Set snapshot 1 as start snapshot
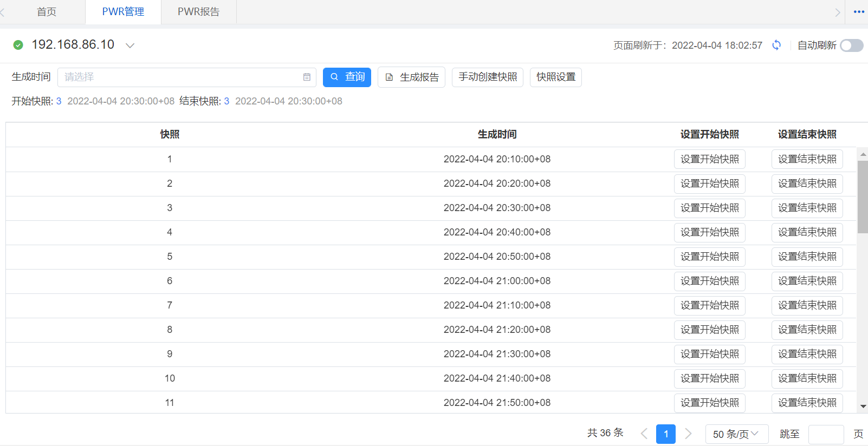The height and width of the screenshot is (446, 868). 710,159
